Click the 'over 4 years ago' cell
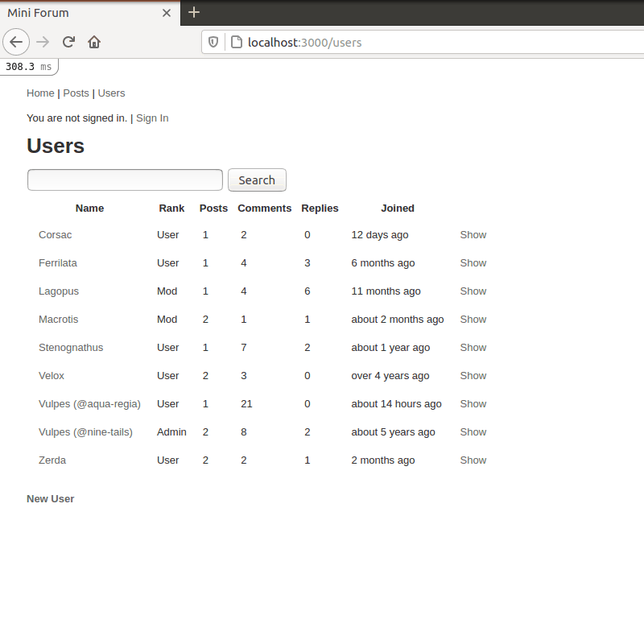Viewport: 644px width, 644px height. coord(390,376)
